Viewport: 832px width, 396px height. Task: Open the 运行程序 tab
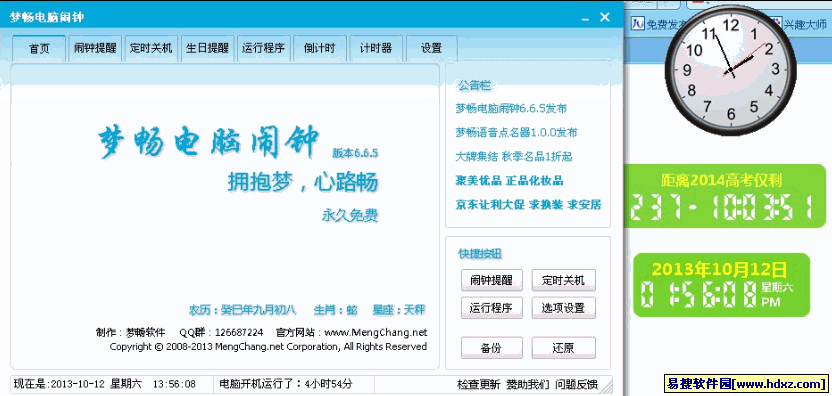point(264,48)
